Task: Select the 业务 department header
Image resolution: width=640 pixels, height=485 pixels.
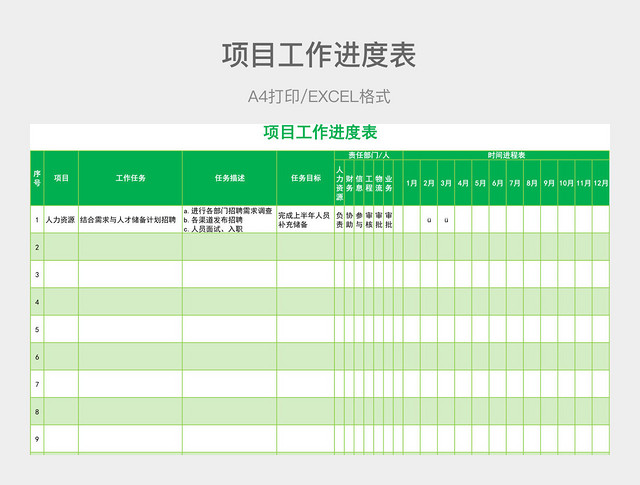Action: [x=389, y=183]
